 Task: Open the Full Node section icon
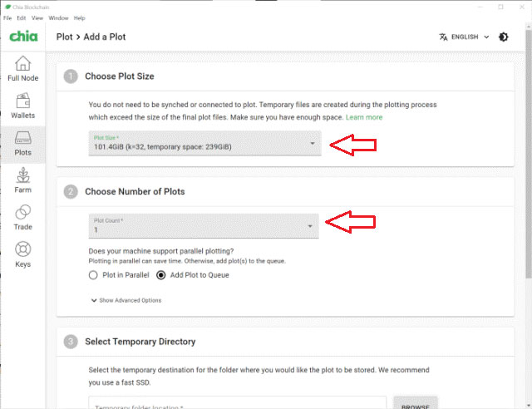pos(22,63)
